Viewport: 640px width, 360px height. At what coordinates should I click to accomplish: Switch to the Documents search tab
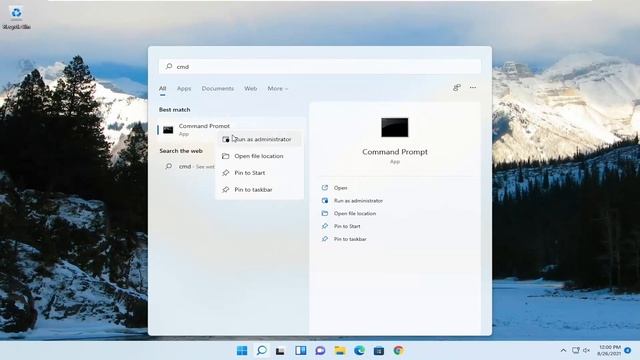click(x=218, y=89)
